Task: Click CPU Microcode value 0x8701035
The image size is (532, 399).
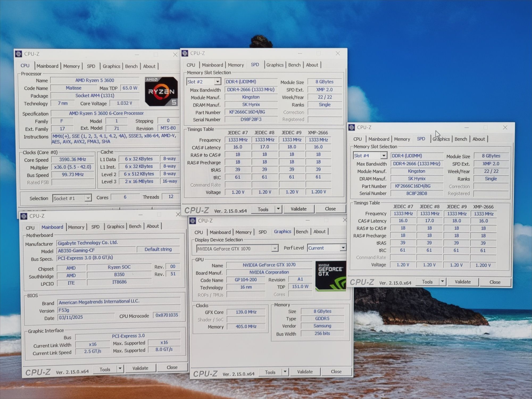Action: [167, 315]
